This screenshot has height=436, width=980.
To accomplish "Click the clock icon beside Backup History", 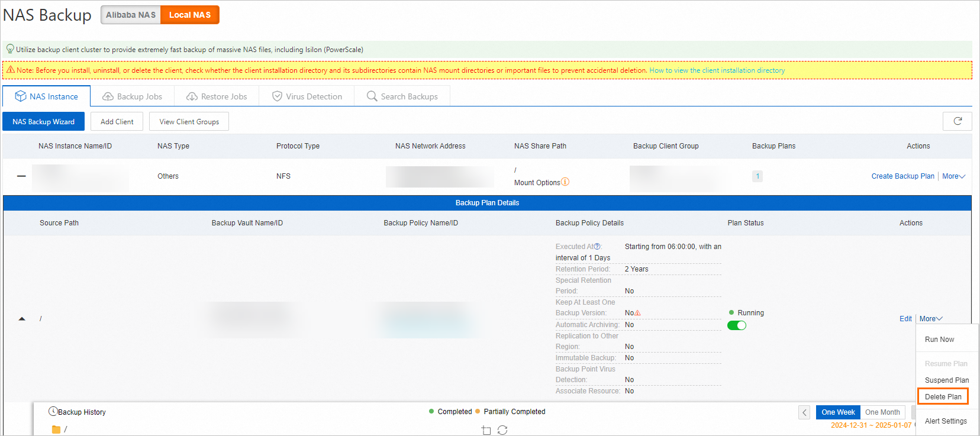I will [x=53, y=411].
